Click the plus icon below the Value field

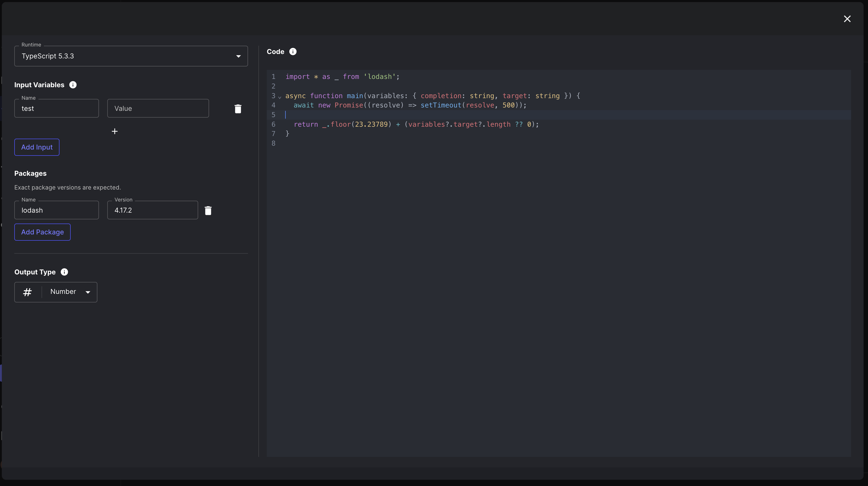[x=115, y=131]
